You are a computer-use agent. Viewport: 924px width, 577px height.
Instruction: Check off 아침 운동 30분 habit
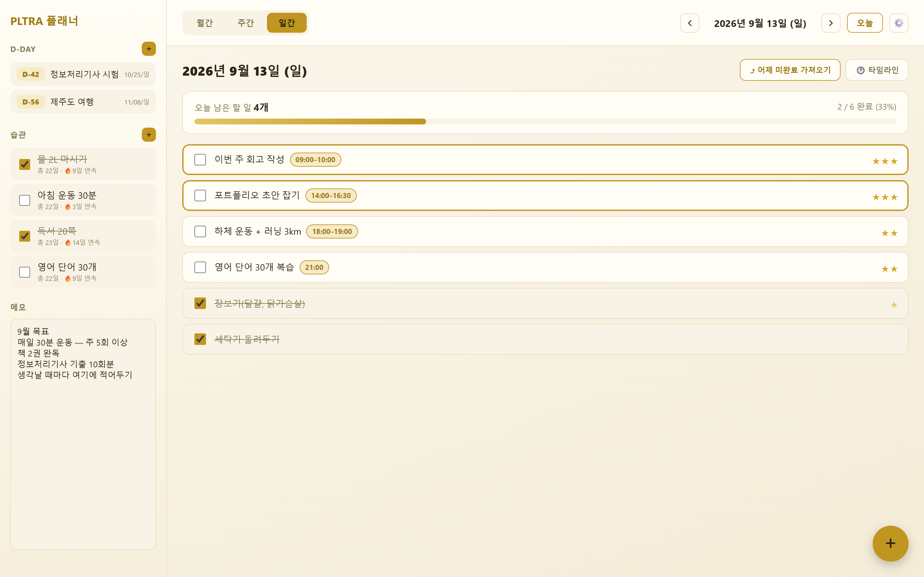25,200
